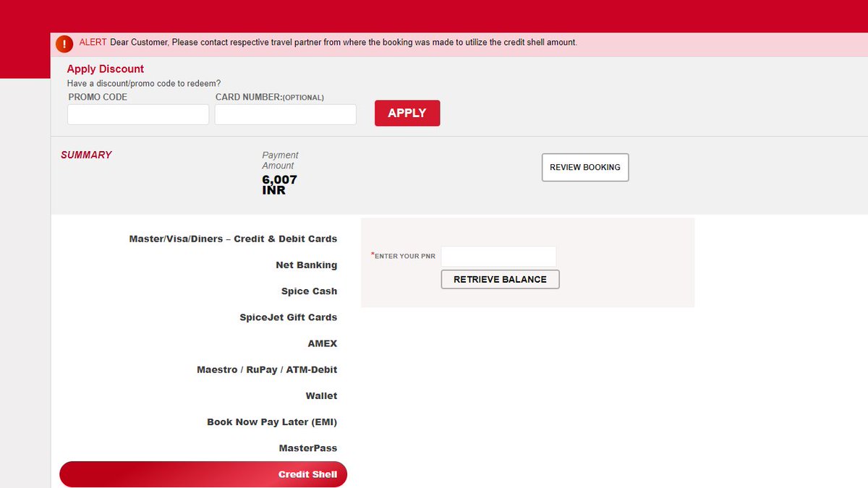Image resolution: width=868 pixels, height=488 pixels.
Task: Click the red alert exclamation icon
Action: tap(64, 43)
